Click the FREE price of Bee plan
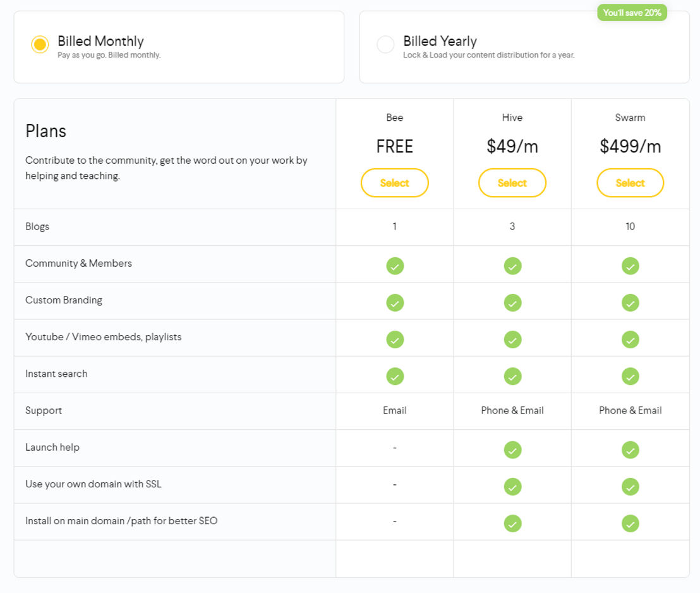 coord(395,146)
